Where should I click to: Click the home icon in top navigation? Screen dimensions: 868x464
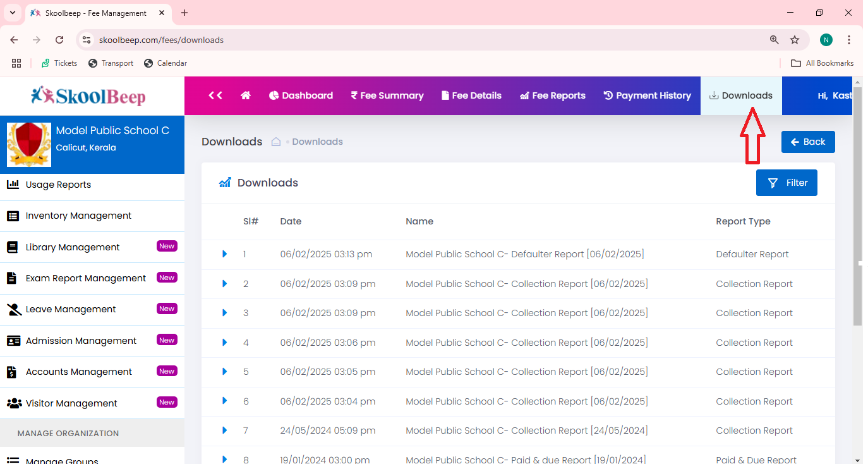[x=246, y=95]
